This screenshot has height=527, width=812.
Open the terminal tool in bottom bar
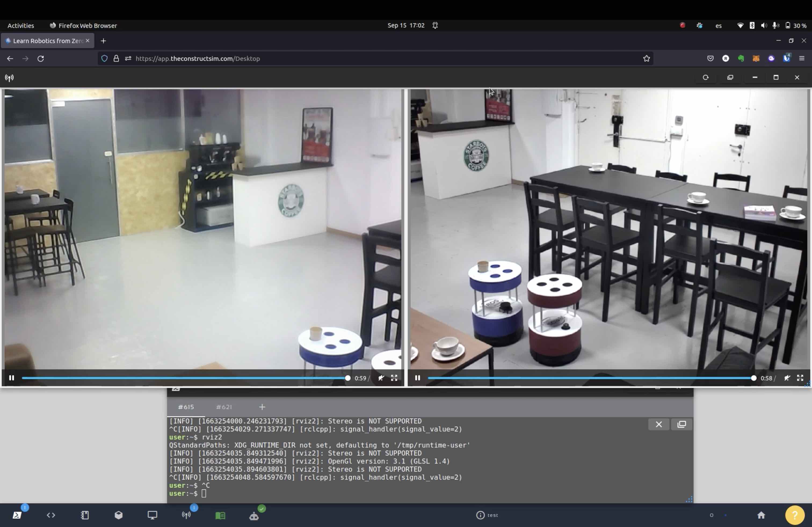click(17, 515)
